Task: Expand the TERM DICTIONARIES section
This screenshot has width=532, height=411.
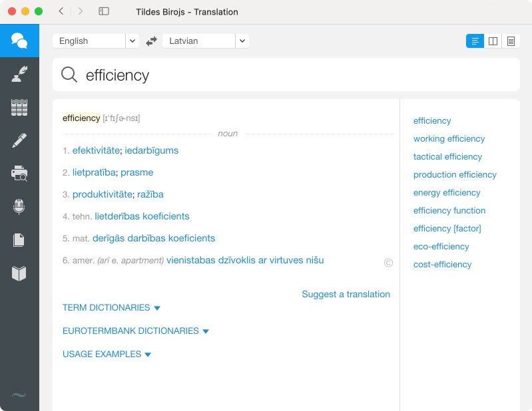Action: coord(111,308)
